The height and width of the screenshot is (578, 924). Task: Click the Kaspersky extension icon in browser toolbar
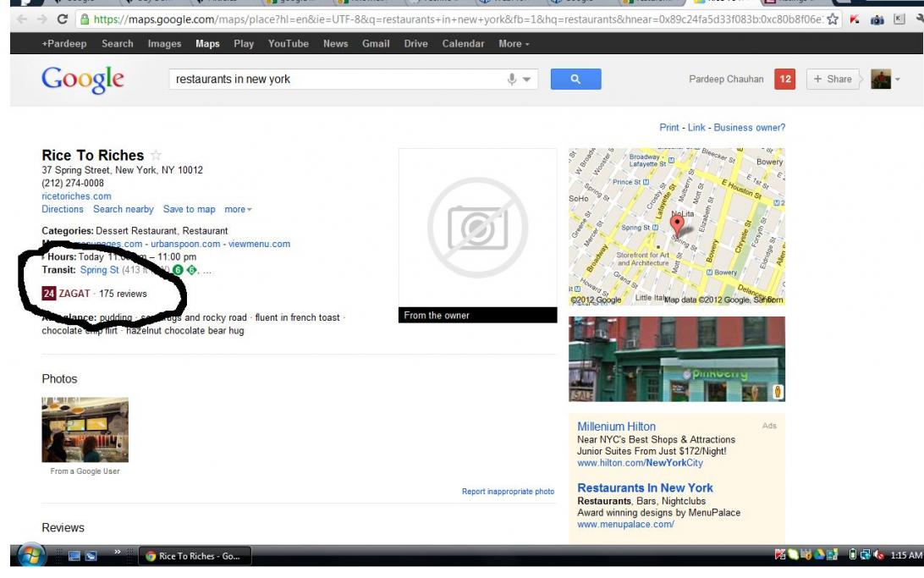[855, 19]
